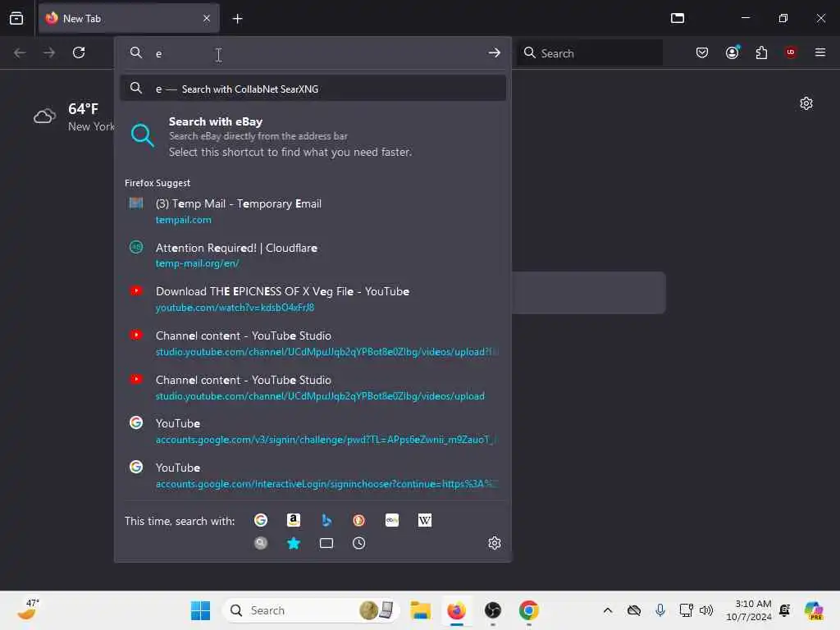Viewport: 840px width, 630px height.
Task: Open the taskbar weather widget showing 47°
Action: (28, 610)
